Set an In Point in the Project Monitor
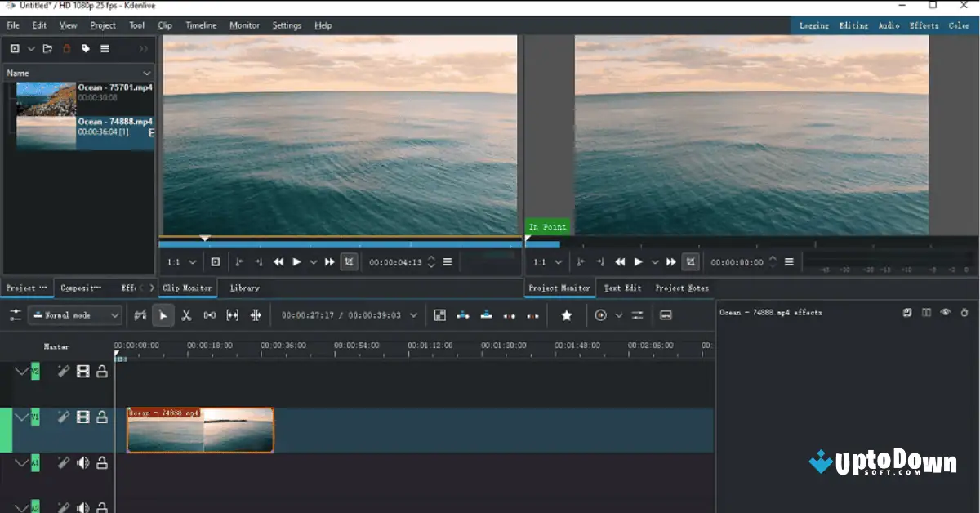 pos(582,261)
